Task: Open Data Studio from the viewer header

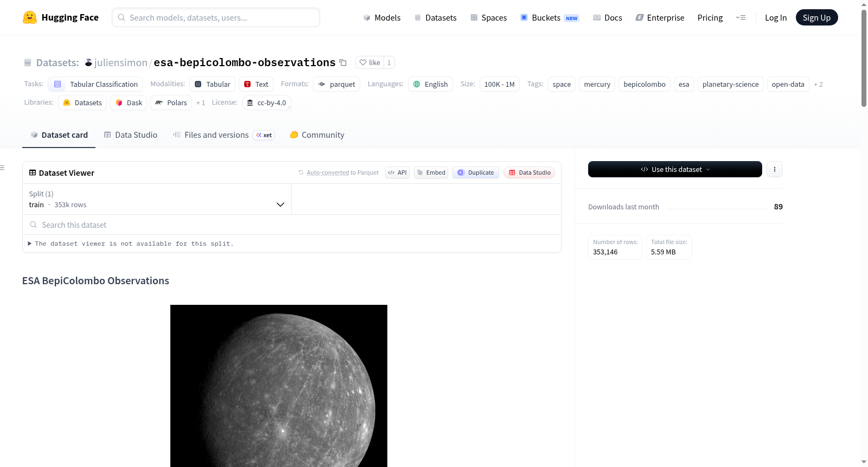Action: 529,172
